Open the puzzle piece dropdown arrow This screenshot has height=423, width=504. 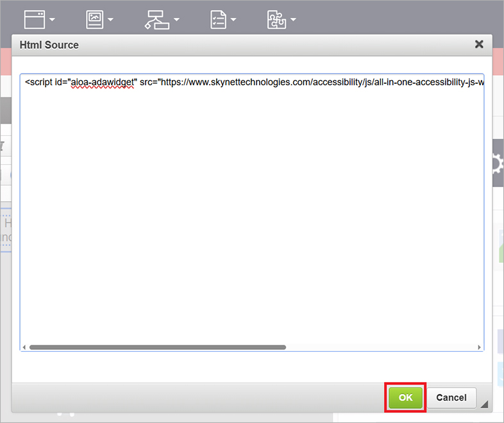click(293, 20)
